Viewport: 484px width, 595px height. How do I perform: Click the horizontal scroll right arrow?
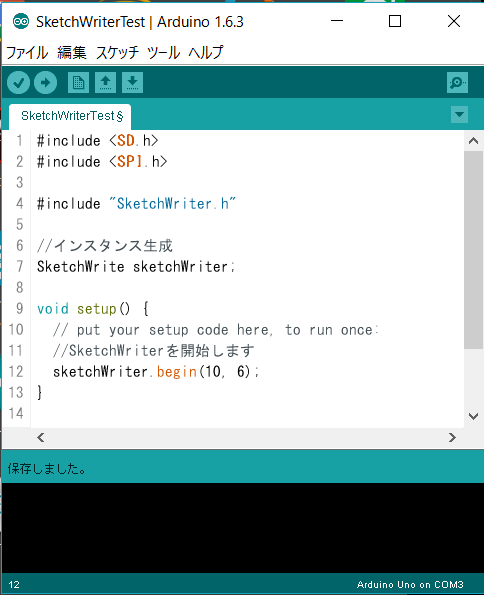452,438
